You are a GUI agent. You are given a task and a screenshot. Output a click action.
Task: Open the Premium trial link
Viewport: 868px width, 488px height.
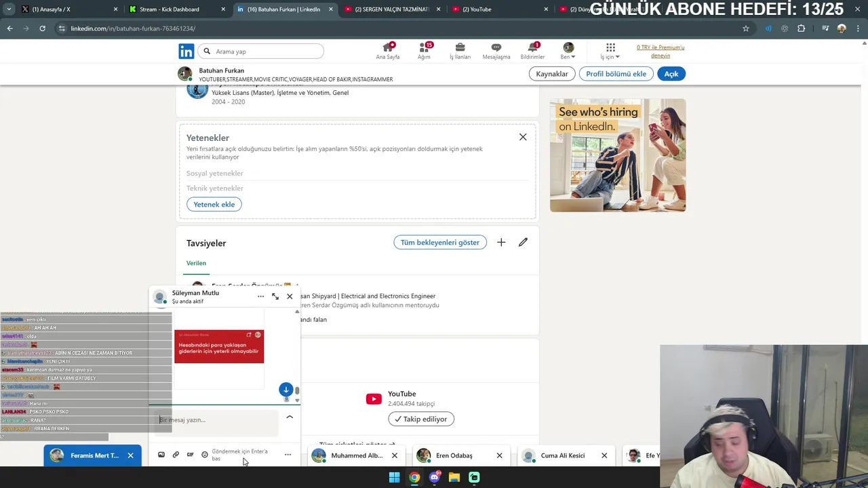[660, 51]
